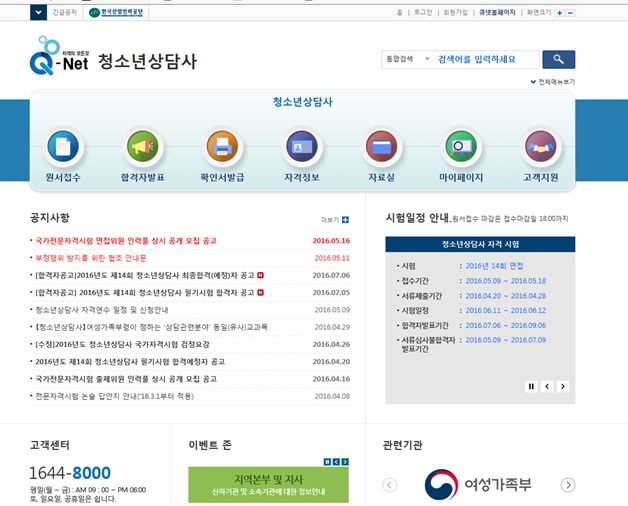Click the 한국산업인력공단 logo in top bar
The width and height of the screenshot is (628, 506).
[116, 12]
